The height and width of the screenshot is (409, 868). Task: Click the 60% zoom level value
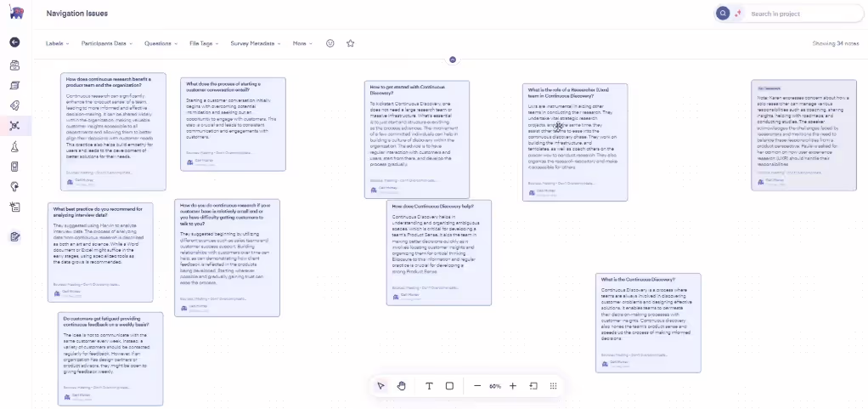pyautogui.click(x=495, y=386)
